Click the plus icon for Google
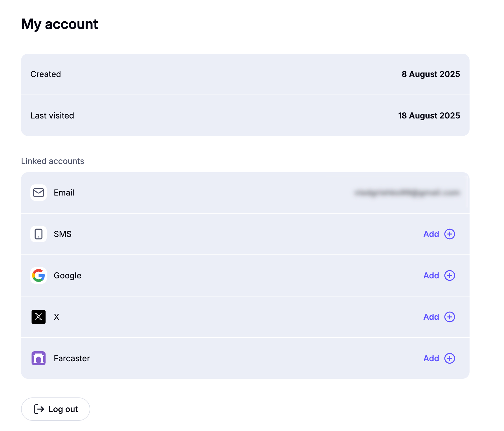Screen dimensions: 504x431 pos(449,275)
